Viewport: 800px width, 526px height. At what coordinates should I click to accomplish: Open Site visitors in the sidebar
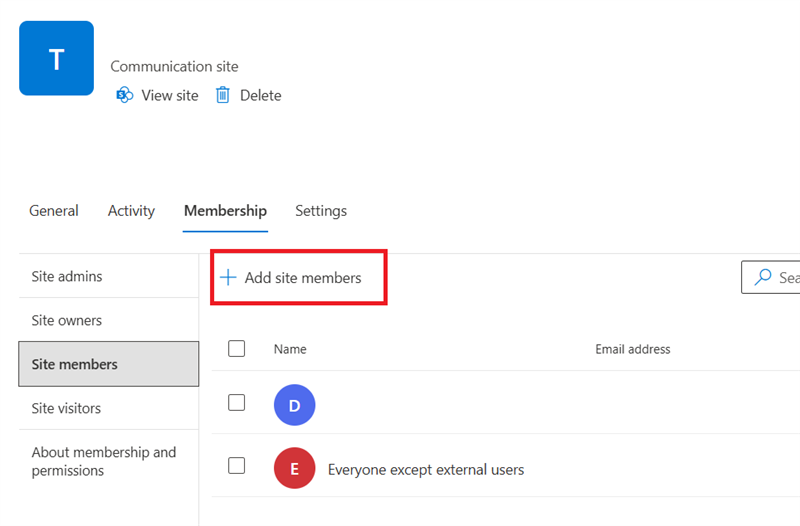(109, 408)
